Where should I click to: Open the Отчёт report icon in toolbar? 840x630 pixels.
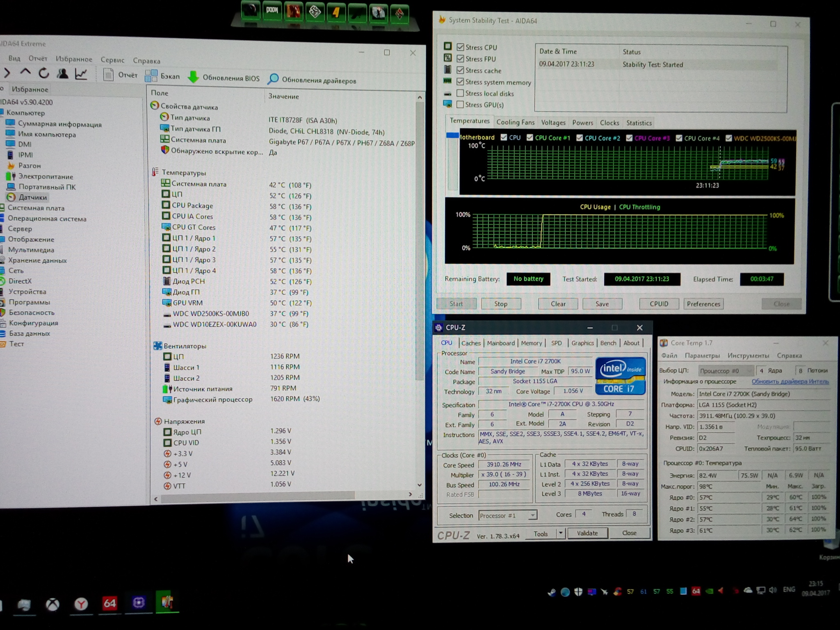[108, 75]
